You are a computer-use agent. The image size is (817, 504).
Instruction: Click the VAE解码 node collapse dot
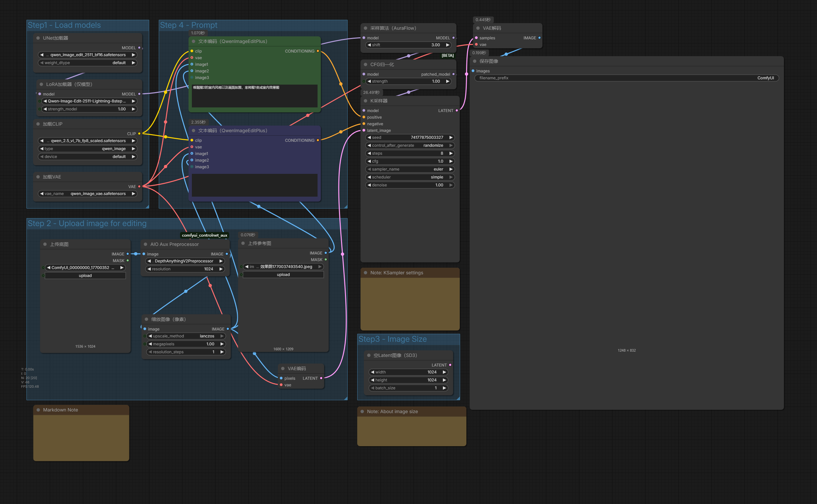(478, 28)
